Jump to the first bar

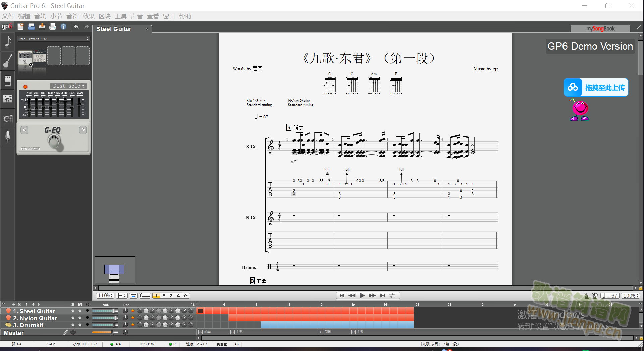[x=342, y=296]
